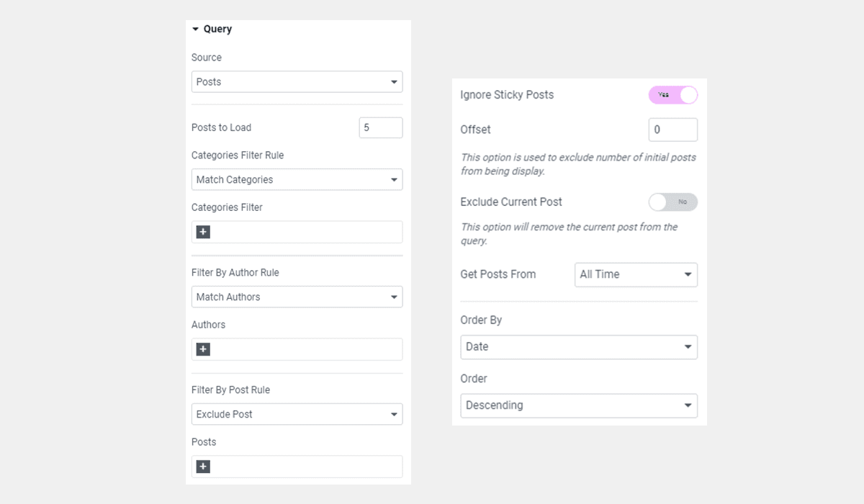The height and width of the screenshot is (504, 864).
Task: Click the Filter By Author Rule chevron
Action: (394, 297)
